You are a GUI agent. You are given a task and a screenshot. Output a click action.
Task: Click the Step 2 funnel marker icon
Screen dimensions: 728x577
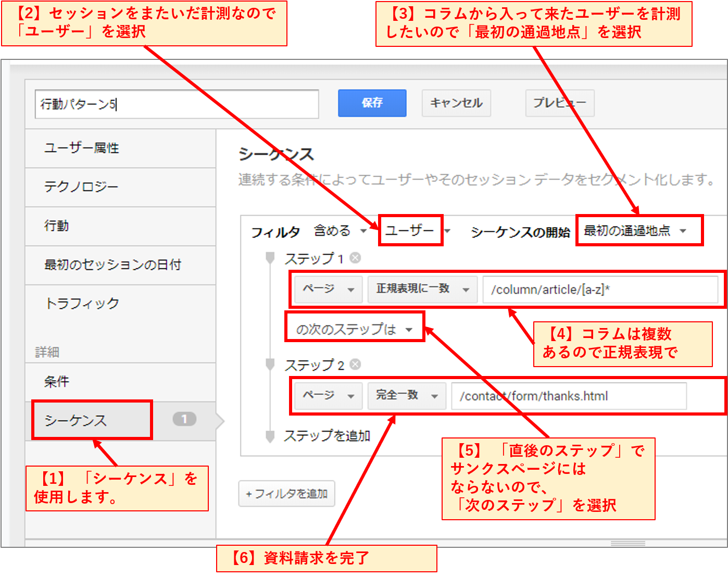[270, 365]
